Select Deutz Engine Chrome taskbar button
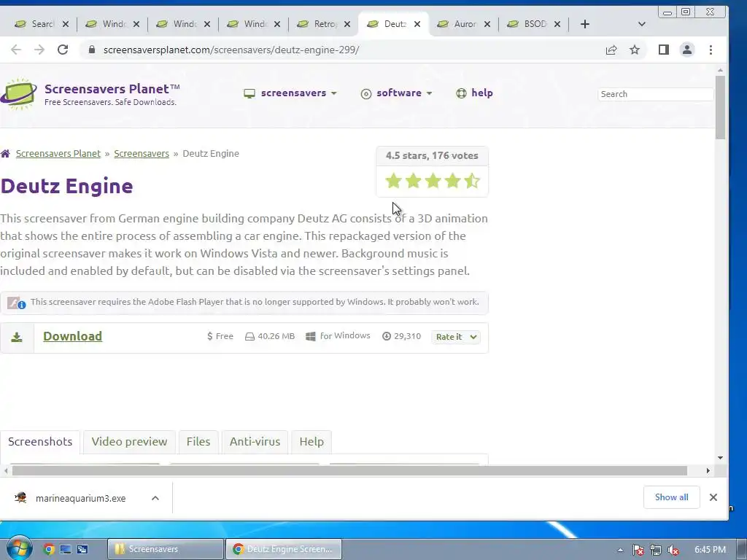Screen dimensions: 747x560 [283, 549]
